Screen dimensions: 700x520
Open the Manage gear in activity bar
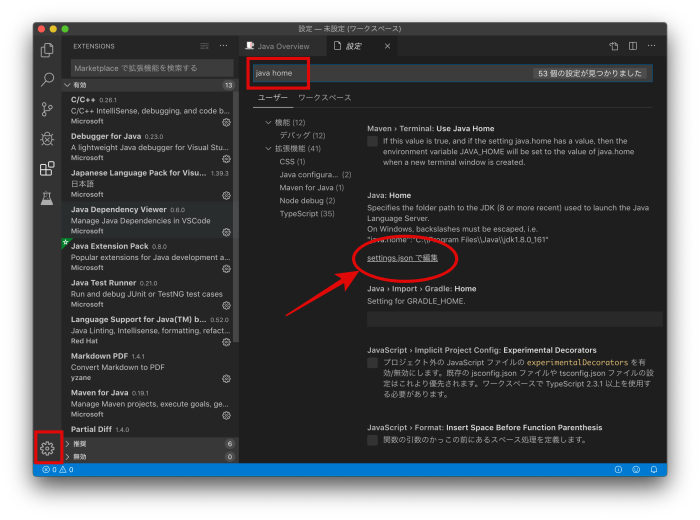[x=47, y=448]
